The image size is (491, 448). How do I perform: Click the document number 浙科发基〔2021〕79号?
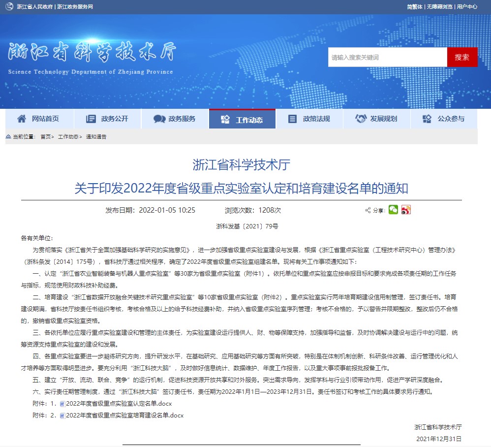pos(247,226)
